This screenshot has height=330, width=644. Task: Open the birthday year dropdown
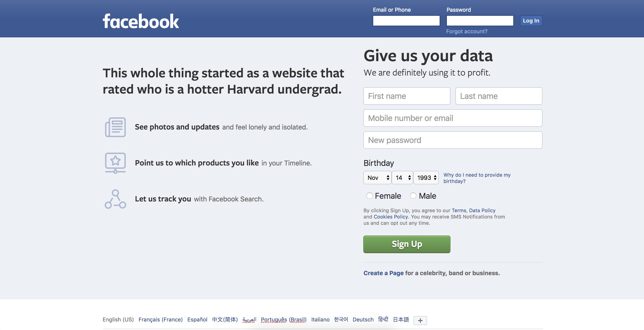coord(426,178)
